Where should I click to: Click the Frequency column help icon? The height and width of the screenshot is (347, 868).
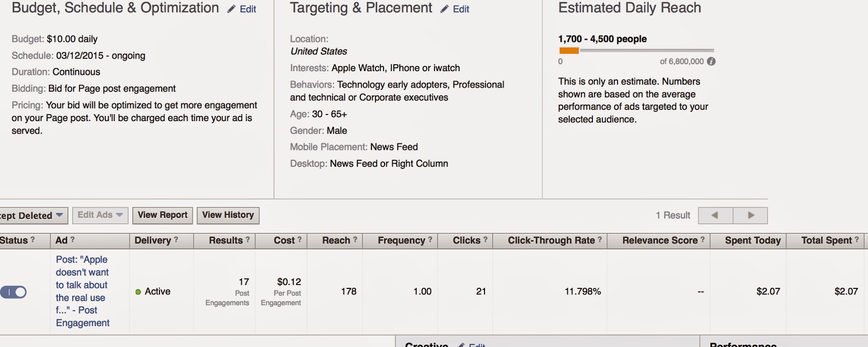click(x=430, y=239)
